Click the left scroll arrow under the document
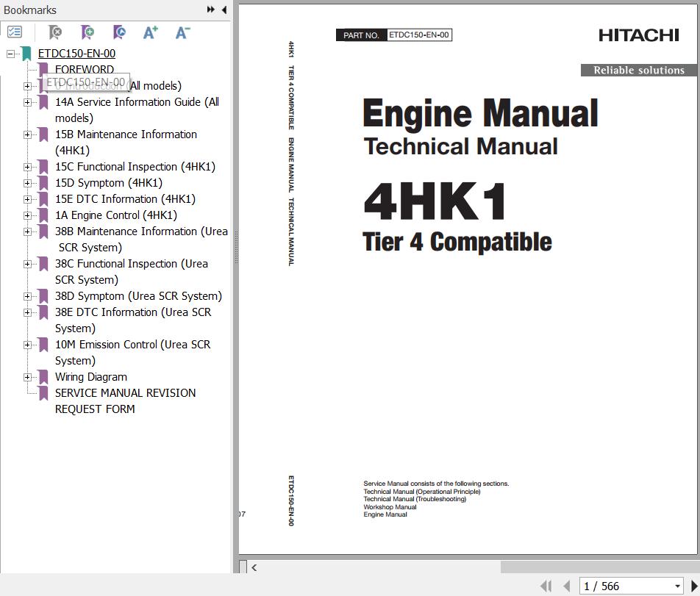Viewport: 700px width, 596px height. pos(254,567)
